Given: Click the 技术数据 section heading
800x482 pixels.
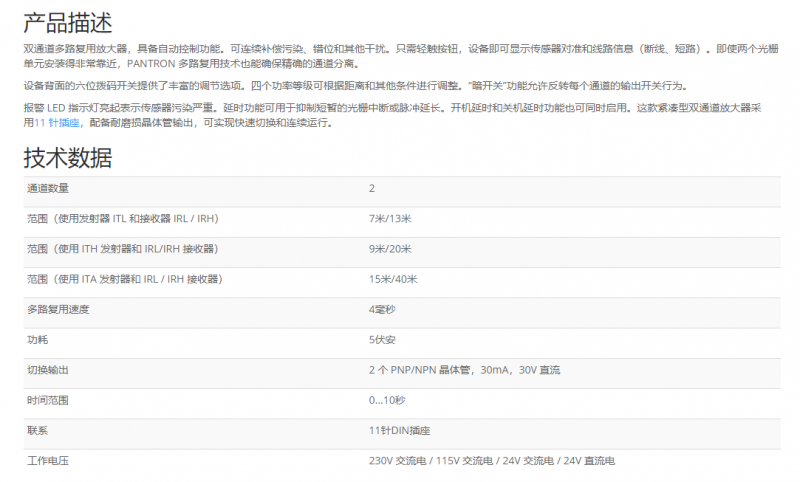Looking at the screenshot, I should [67, 157].
